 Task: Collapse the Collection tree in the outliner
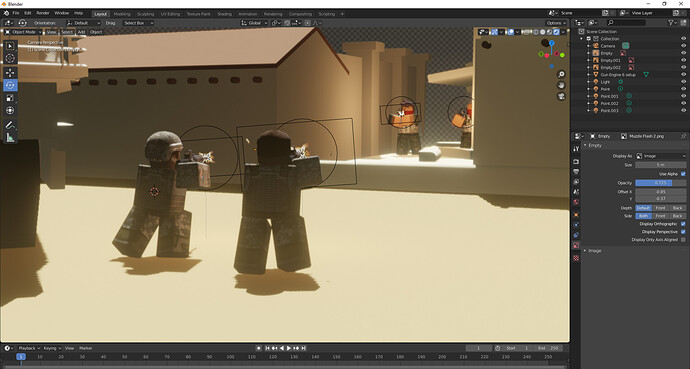(582, 39)
